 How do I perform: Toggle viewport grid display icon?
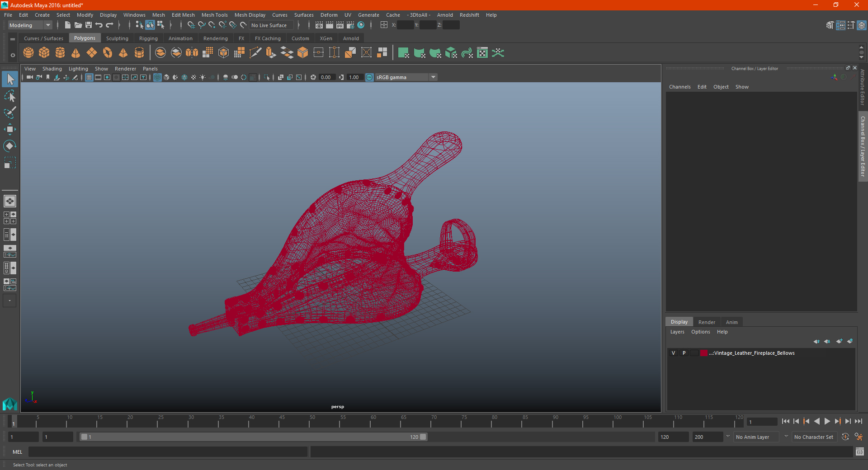(89, 77)
